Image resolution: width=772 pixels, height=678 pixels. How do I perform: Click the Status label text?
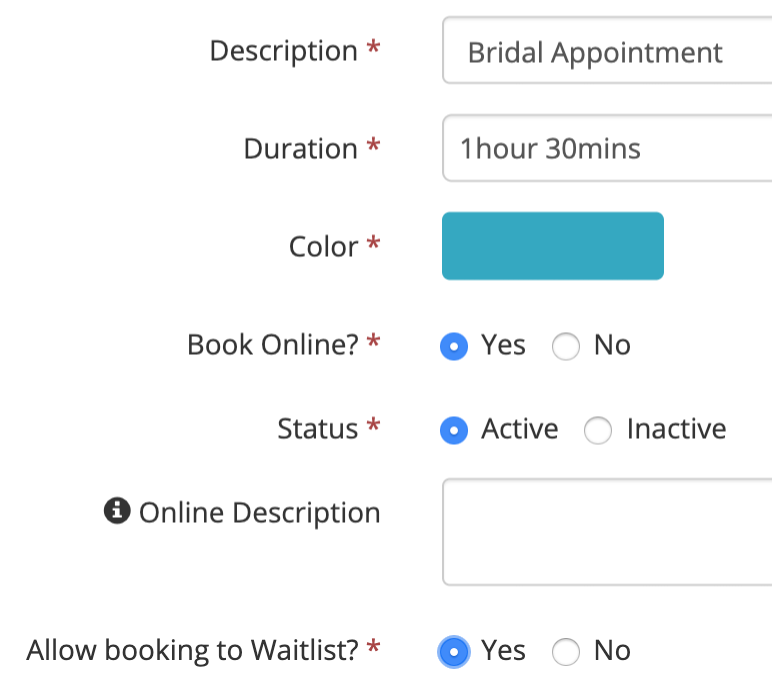click(x=318, y=428)
